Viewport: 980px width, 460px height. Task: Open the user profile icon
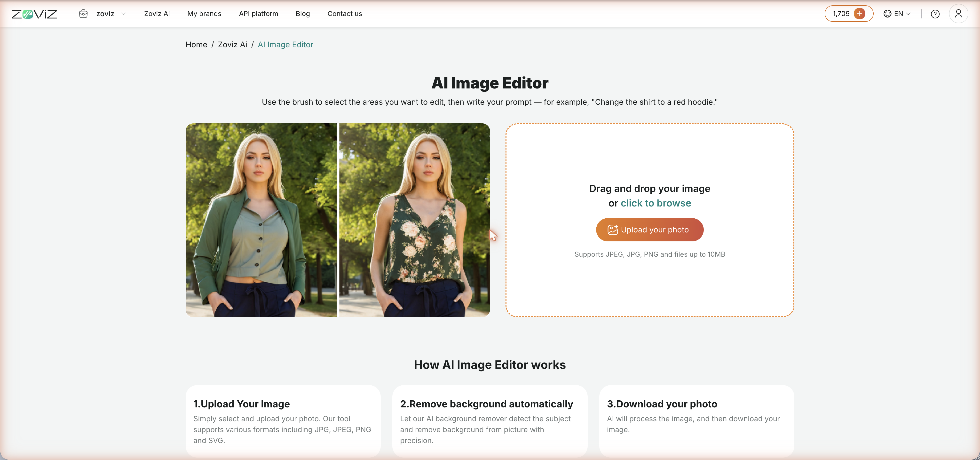958,14
